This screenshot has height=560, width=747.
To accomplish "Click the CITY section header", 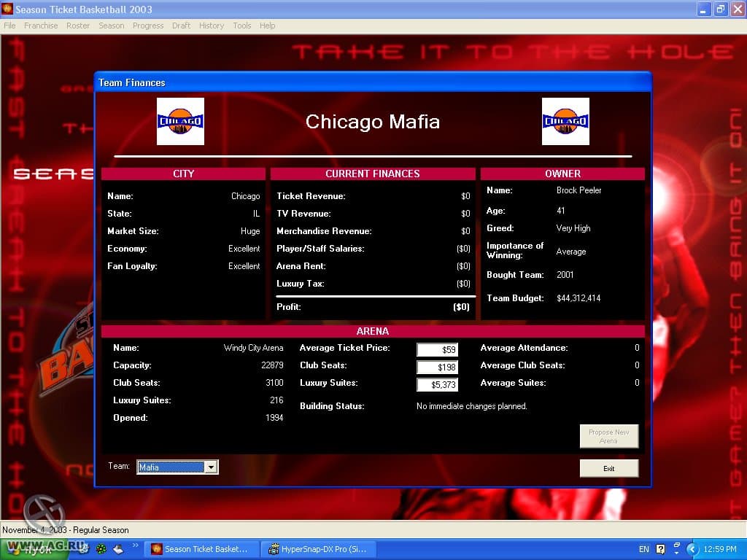I will [183, 174].
